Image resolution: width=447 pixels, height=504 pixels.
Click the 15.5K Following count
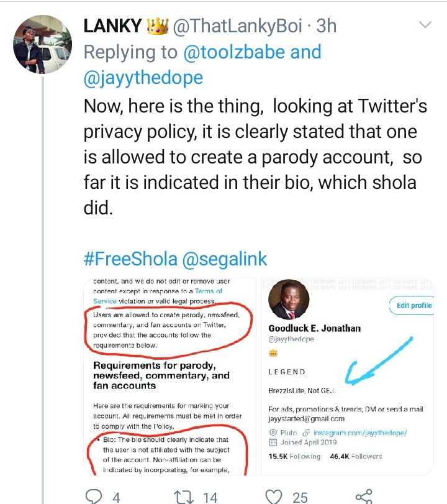point(294,456)
